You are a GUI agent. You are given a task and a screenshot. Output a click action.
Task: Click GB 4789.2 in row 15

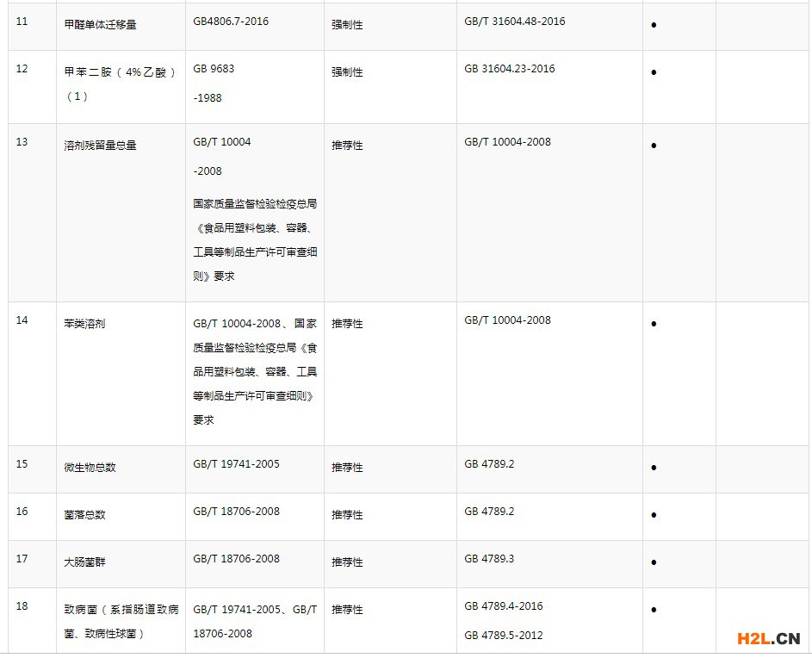point(489,463)
